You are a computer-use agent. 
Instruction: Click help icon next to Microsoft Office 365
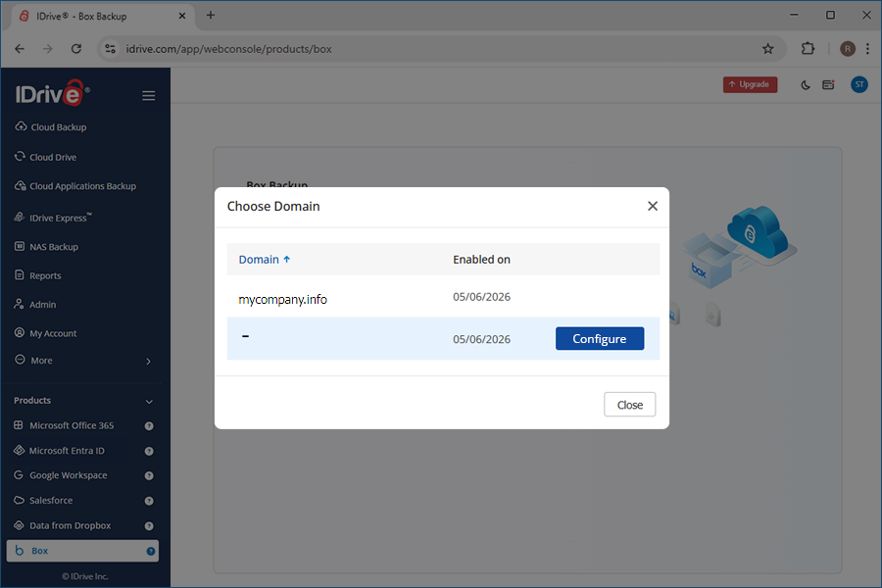(x=149, y=426)
